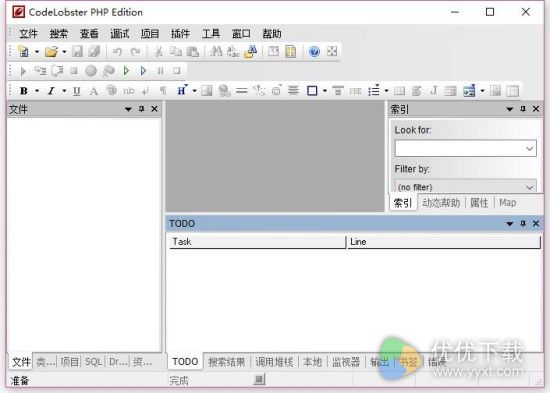Click the Save All icon

tap(94, 52)
